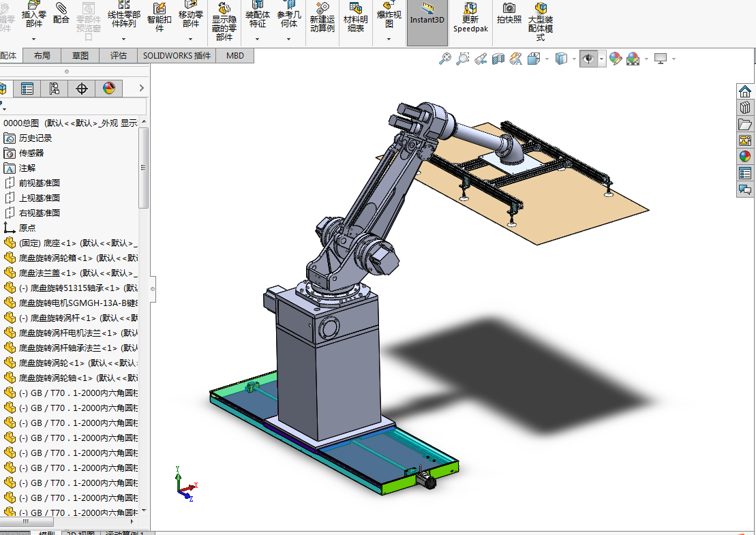Click the View Settings monitor icon

[x=661, y=59]
